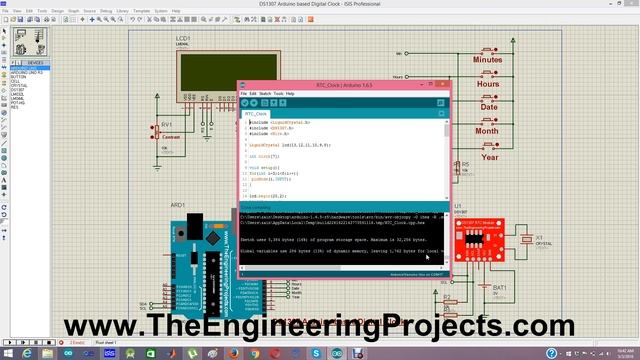Click the Pause simulation button

point(36,342)
